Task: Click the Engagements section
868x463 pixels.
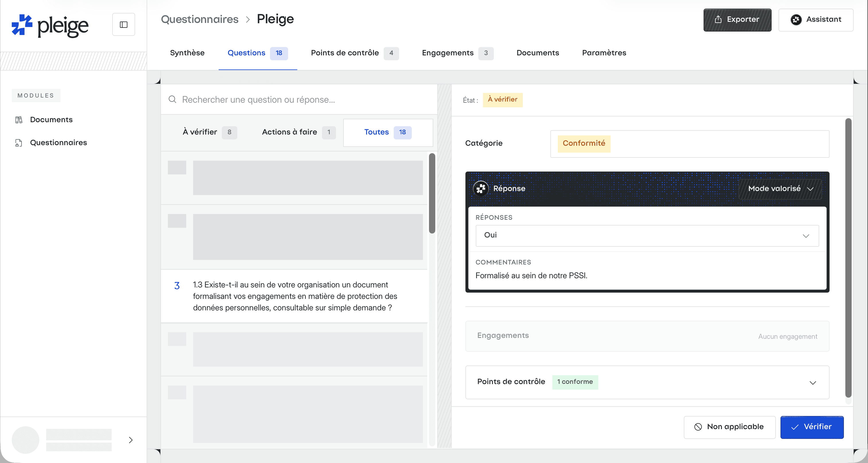Action: coord(647,336)
